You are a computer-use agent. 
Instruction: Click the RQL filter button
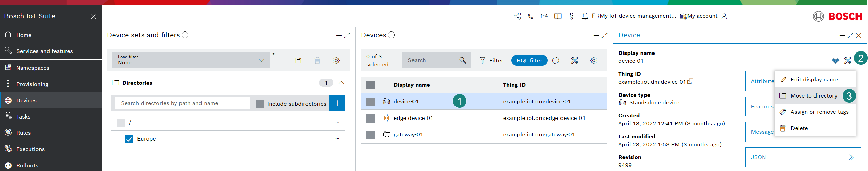[529, 60]
